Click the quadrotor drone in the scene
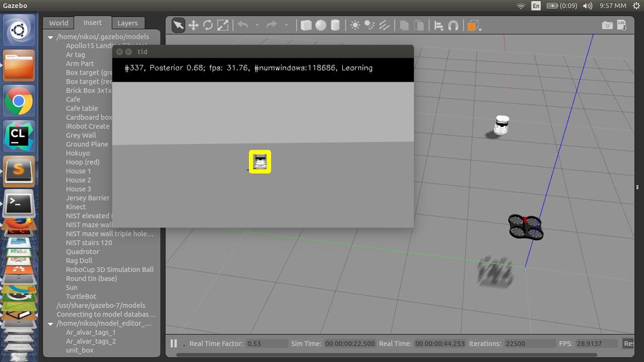The width and height of the screenshot is (644, 362). (526, 227)
